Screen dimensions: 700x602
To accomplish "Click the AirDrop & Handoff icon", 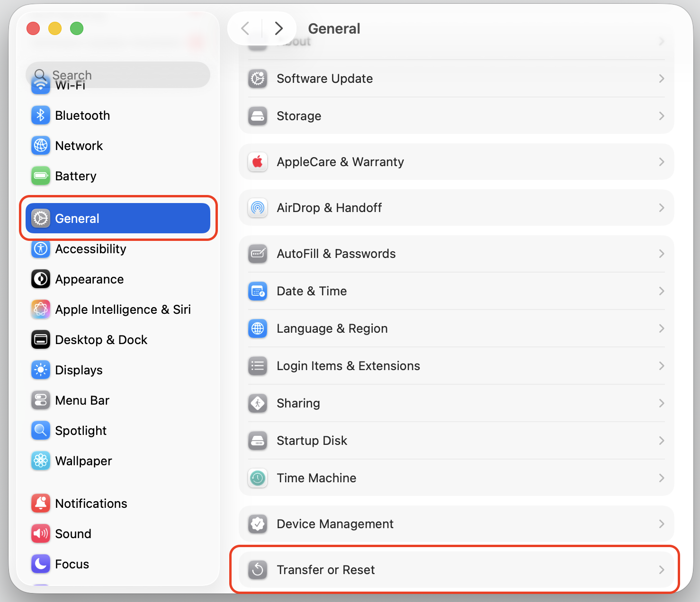I will pyautogui.click(x=258, y=208).
